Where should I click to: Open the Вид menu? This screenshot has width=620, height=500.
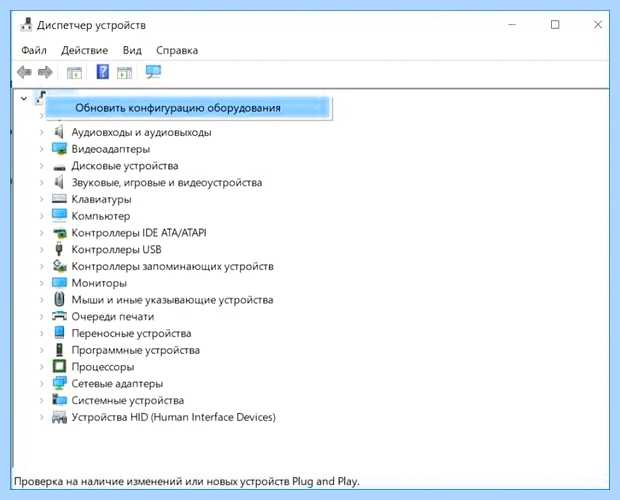(132, 51)
